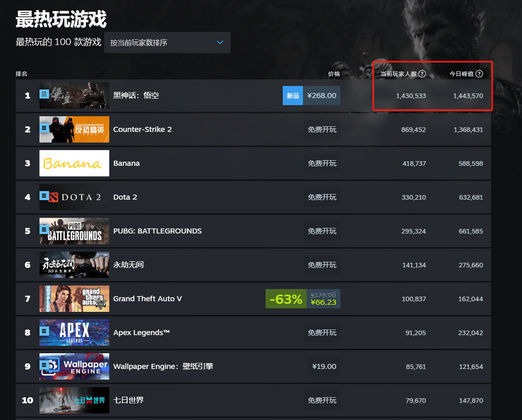Viewport: 522px width, 420px height.
Task: Click blue list icon on Apex Legends thumbnail
Action: pos(44,331)
